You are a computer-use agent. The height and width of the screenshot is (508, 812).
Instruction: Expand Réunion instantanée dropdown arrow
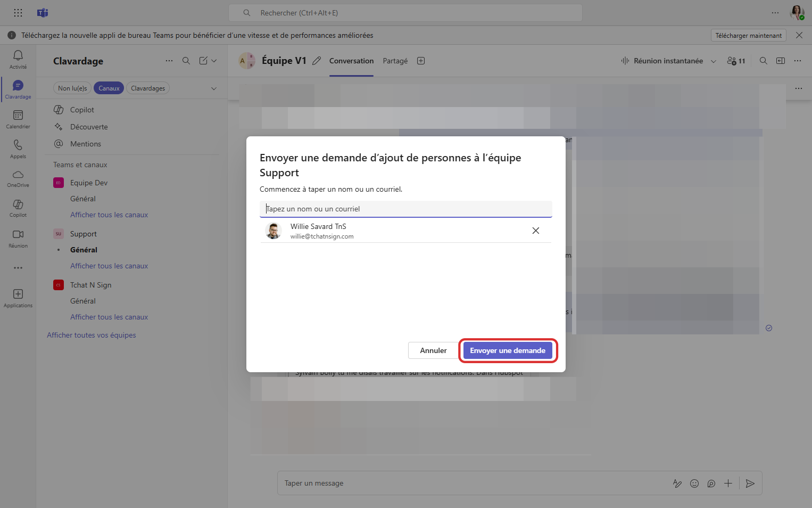(x=714, y=61)
